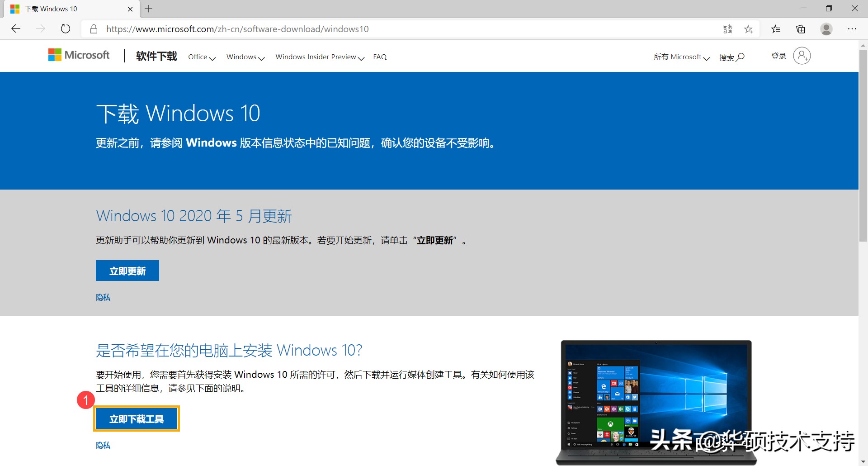Open the Windows Insider Preview dropdown
This screenshot has height=466, width=868.
coord(320,57)
